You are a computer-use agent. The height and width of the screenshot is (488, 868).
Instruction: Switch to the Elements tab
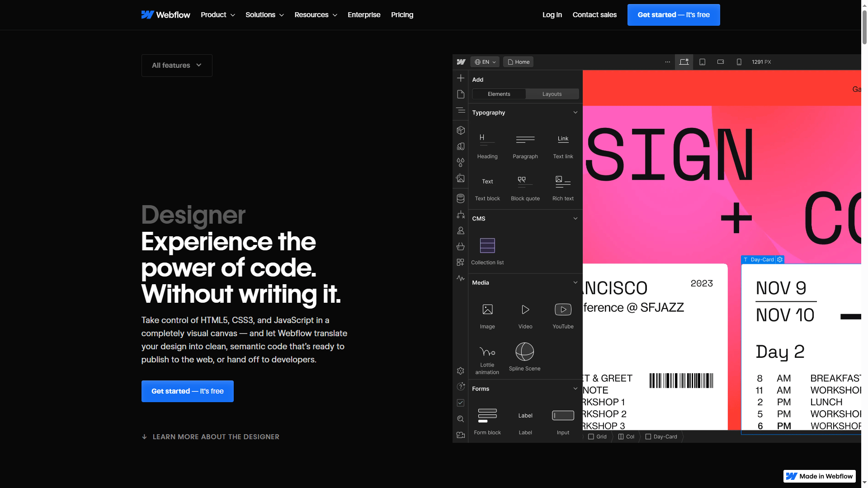coord(499,94)
